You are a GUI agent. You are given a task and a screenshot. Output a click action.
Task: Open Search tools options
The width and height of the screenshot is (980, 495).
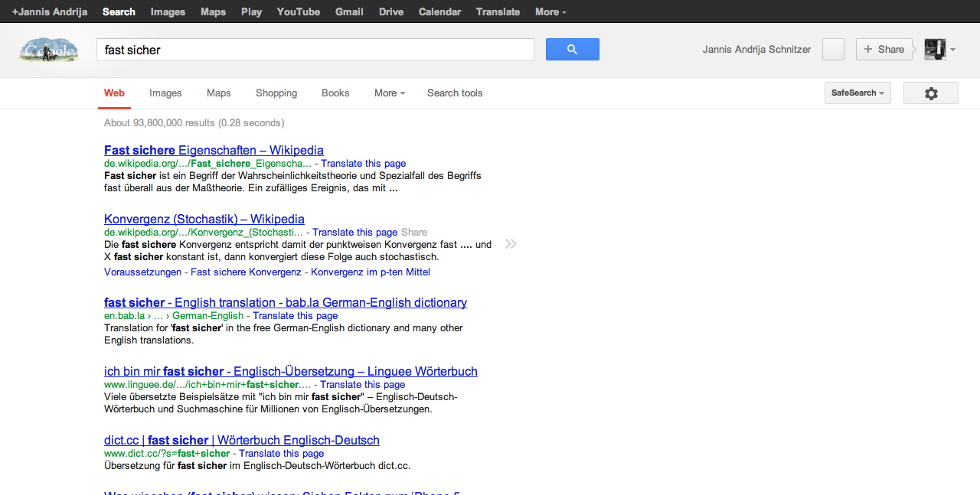click(x=455, y=93)
